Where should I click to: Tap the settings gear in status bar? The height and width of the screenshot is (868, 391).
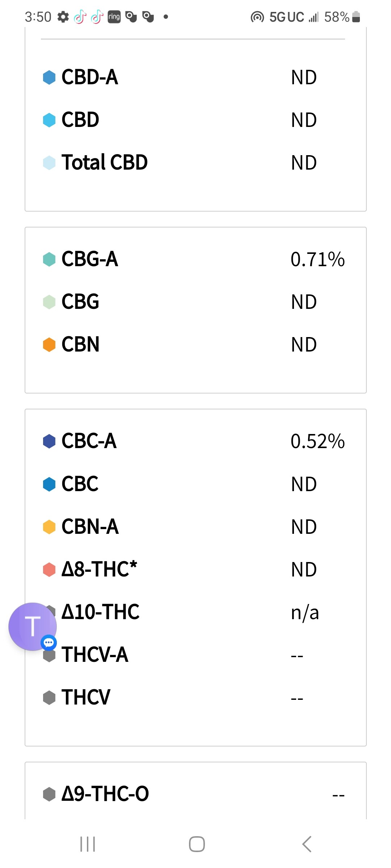[x=63, y=17]
